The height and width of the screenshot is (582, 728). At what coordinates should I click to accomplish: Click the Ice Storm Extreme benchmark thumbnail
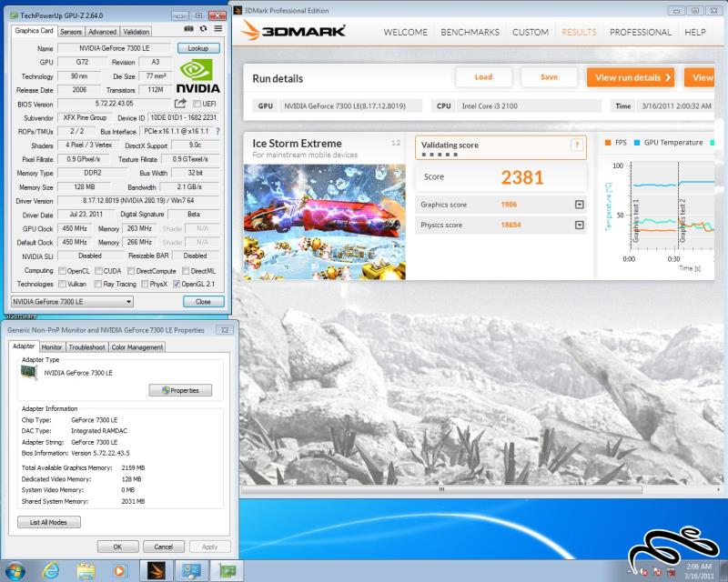pyautogui.click(x=325, y=222)
